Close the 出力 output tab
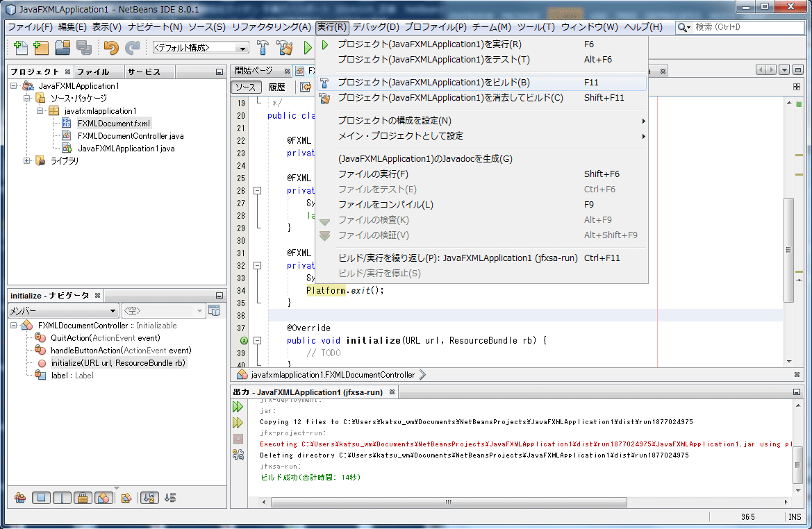Viewport: 812px width, 529px height. [392, 392]
